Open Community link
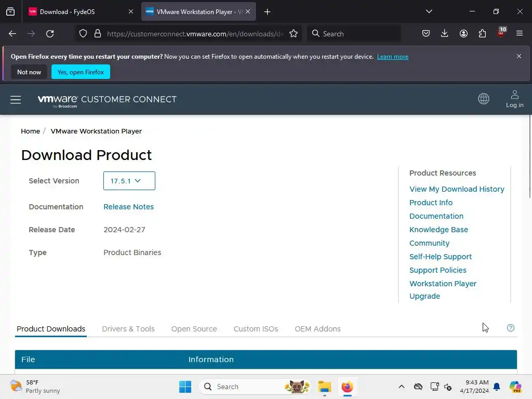The image size is (532, 399). pyautogui.click(x=429, y=243)
